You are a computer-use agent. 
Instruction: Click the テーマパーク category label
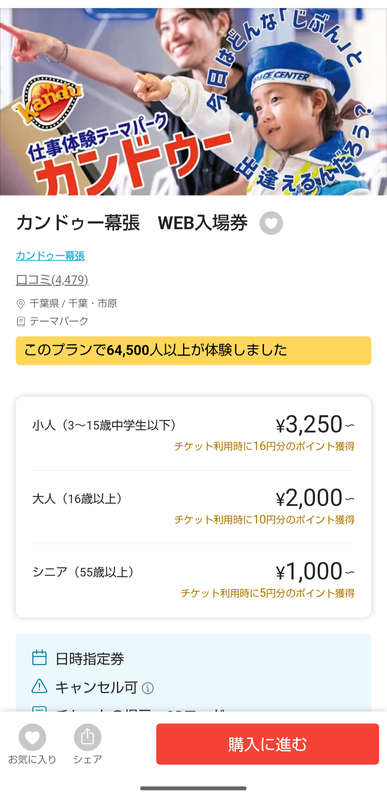pos(59,321)
